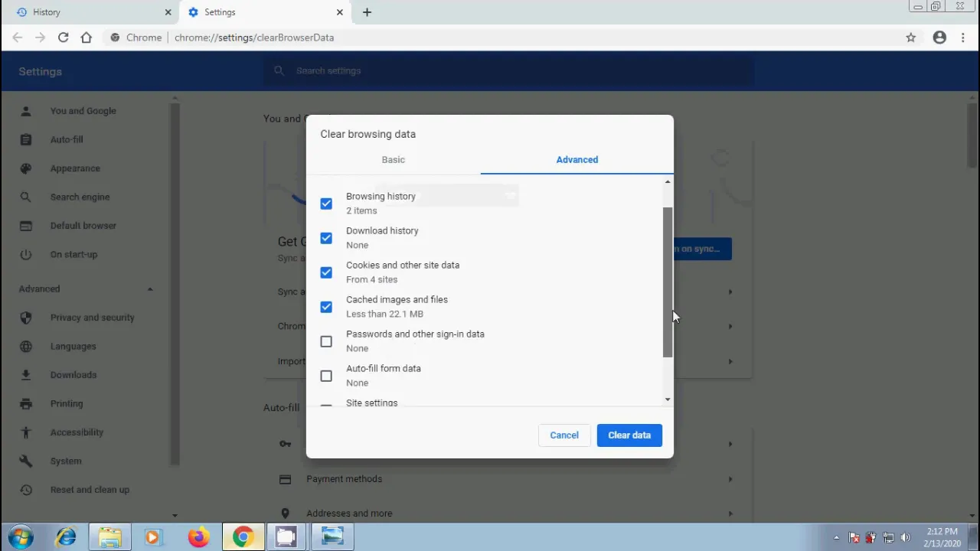Screen dimensions: 980x551
Task: Open Reset and clean up section
Action: (90, 490)
